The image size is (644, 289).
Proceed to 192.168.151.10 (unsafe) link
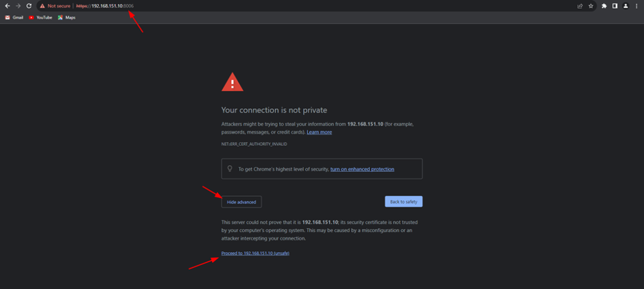point(255,253)
